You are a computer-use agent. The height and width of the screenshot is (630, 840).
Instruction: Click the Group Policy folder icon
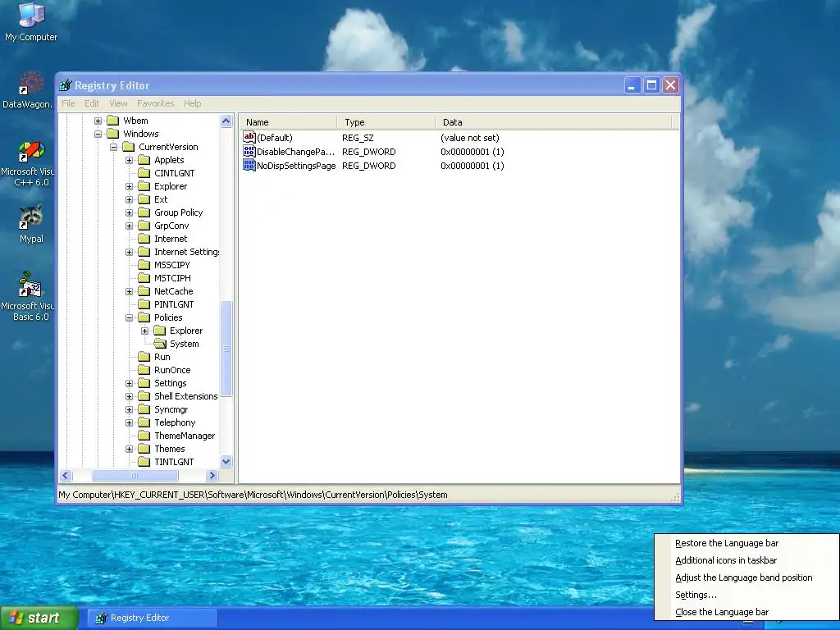tap(144, 212)
